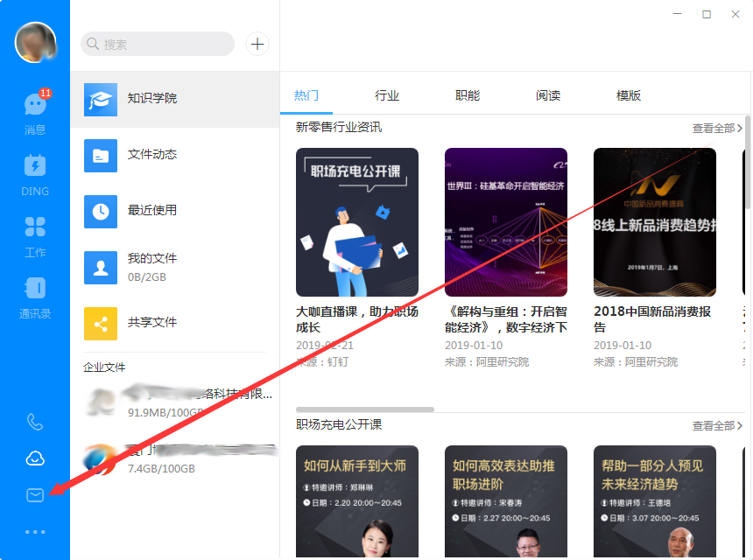Open your profile avatar at the top left
The height and width of the screenshot is (560, 753).
click(35, 41)
